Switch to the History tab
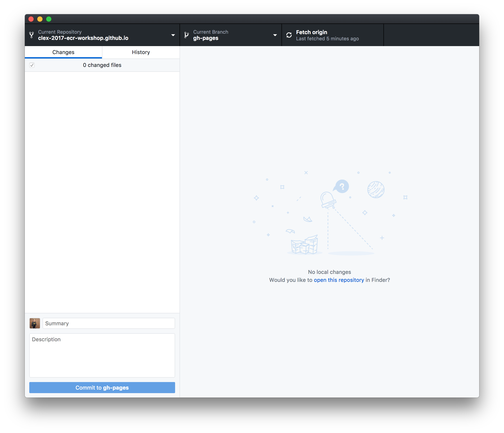 coord(141,52)
